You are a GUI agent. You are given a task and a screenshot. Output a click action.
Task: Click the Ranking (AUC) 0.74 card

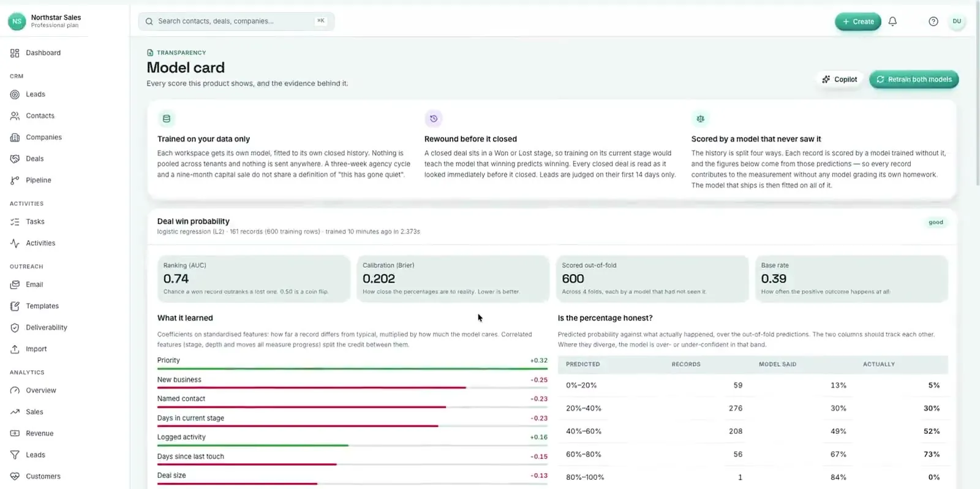tap(254, 279)
